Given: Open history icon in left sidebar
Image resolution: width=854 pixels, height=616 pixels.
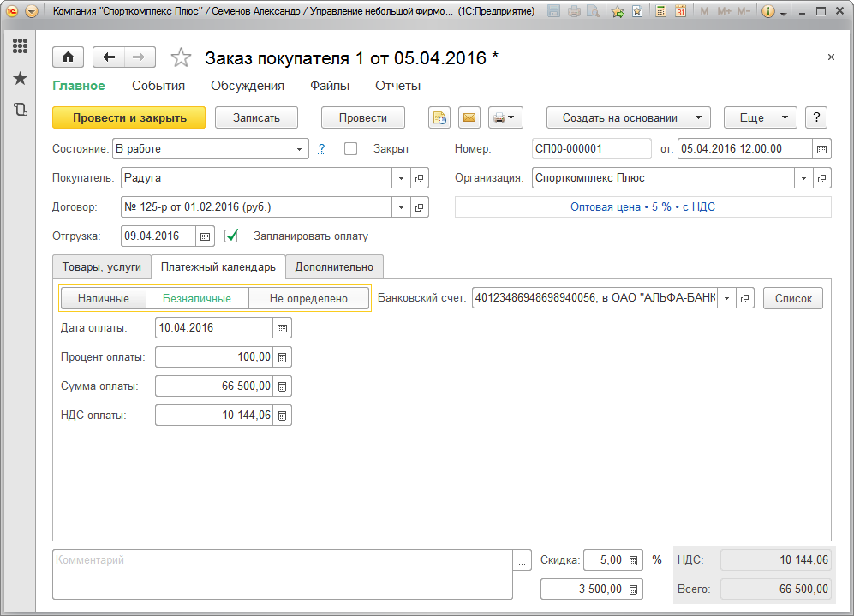Looking at the screenshot, I should click(21, 110).
